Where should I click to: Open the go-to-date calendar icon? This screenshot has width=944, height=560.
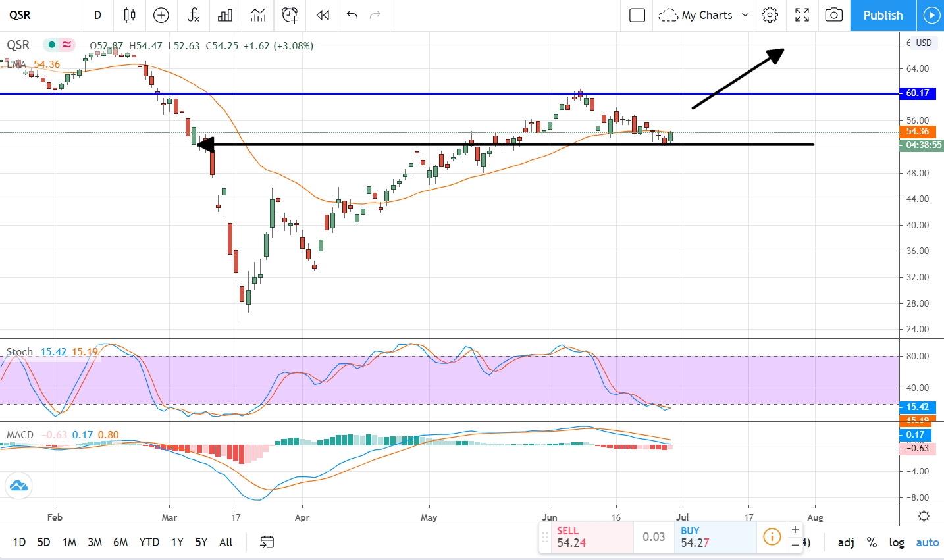(x=267, y=542)
